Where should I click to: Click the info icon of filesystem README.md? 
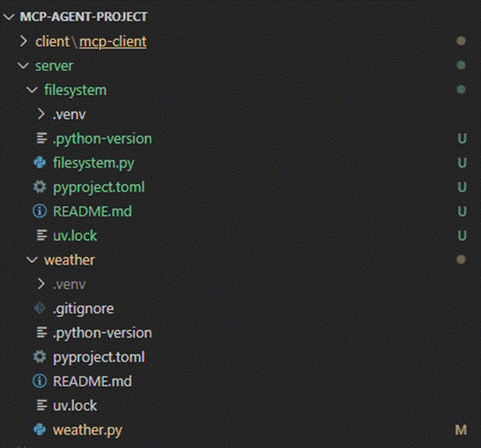[x=40, y=211]
